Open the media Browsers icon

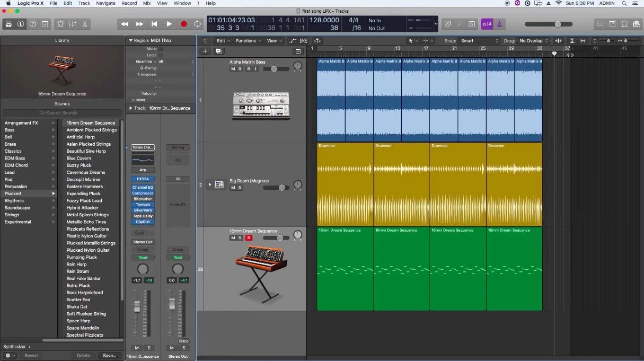pos(636,24)
